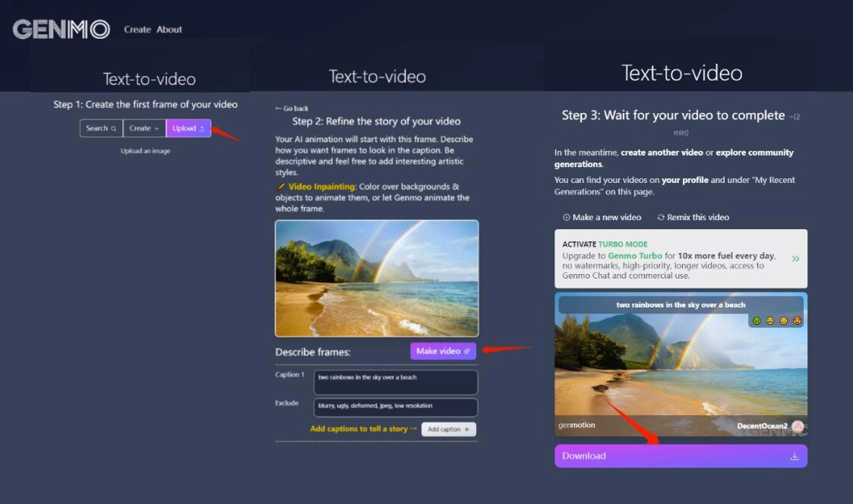The image size is (853, 504).
Task: Go back from Step 2
Action: [x=292, y=109]
